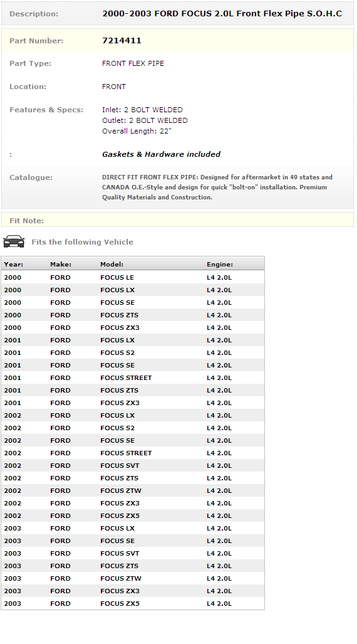Viewport: 357px width, 644px height.
Task: Click the Features & Specs label
Action: [x=46, y=109]
